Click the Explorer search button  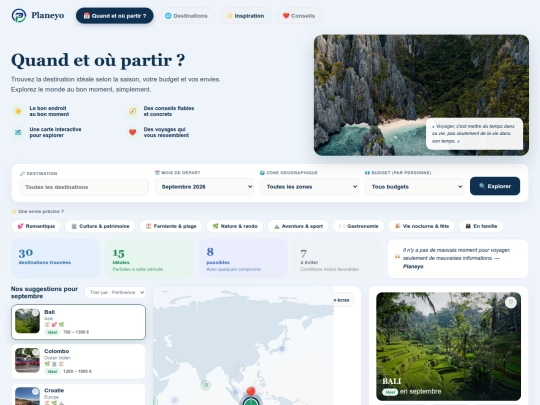coord(495,186)
